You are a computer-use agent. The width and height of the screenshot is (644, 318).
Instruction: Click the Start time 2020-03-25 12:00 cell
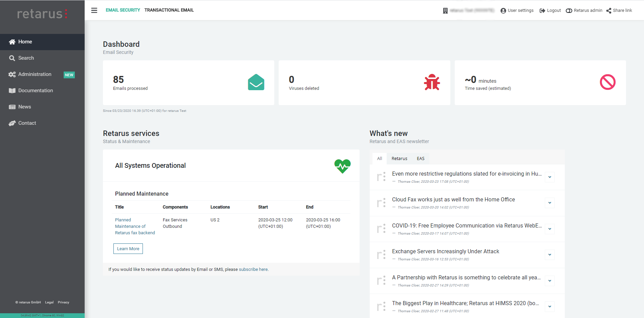coord(275,223)
